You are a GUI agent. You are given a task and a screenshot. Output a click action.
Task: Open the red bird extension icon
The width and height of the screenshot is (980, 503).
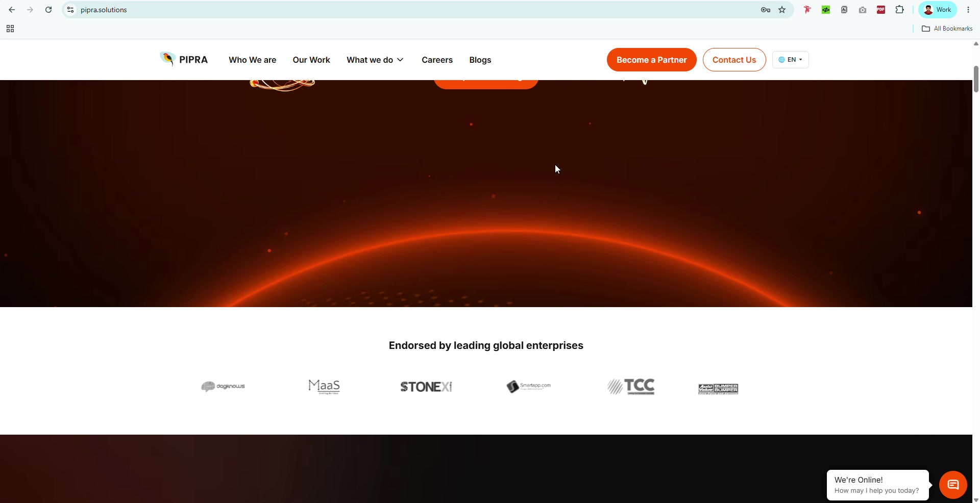[807, 10]
